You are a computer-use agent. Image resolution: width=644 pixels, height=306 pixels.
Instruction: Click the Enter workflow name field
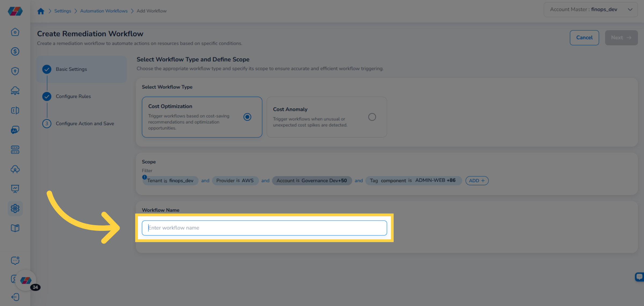264,228
